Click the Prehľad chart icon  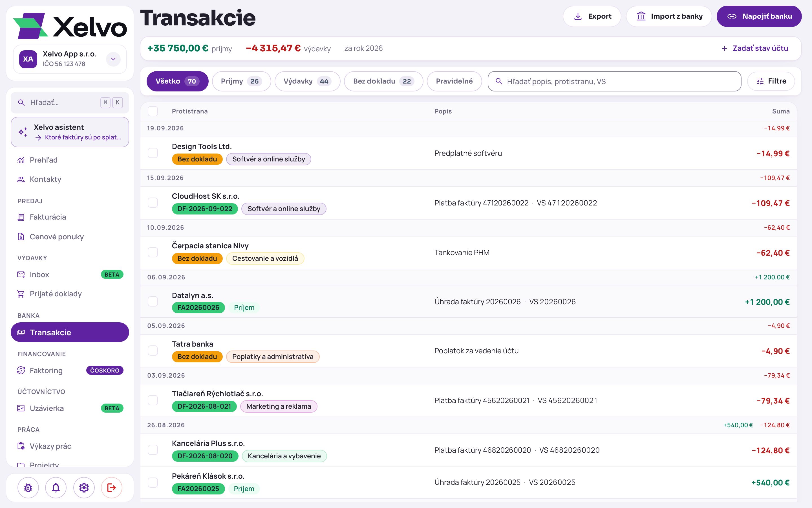(21, 160)
